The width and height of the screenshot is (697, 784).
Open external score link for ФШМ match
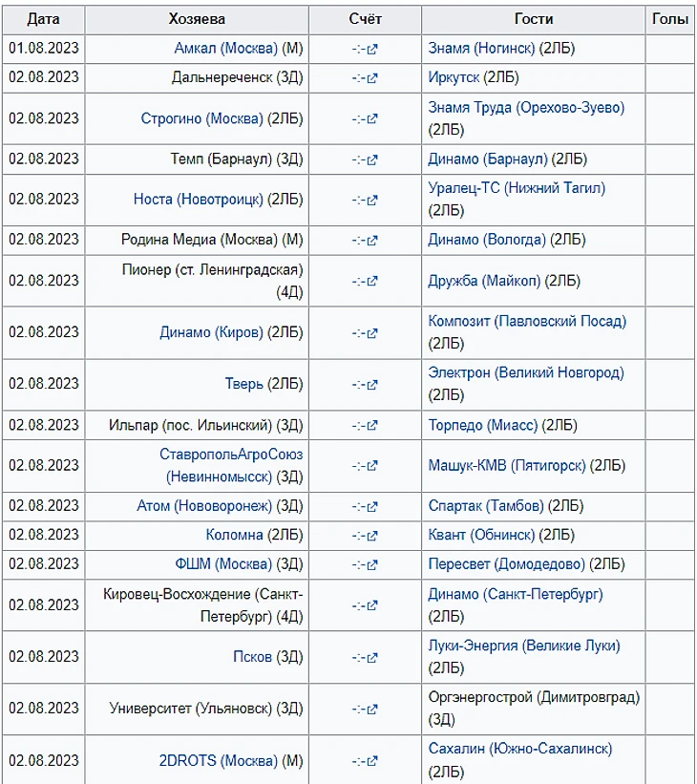tap(365, 564)
